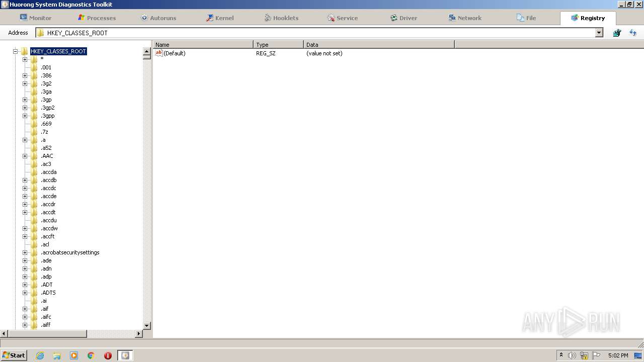
Task: Open the Hooklets tab
Action: coord(281,18)
